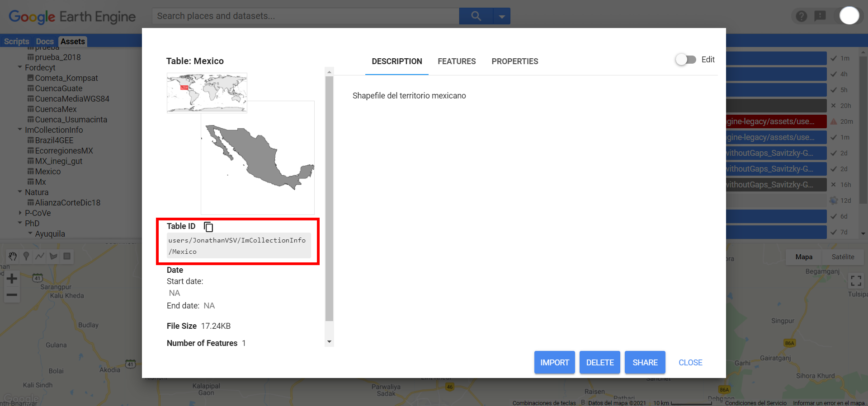The width and height of the screenshot is (868, 406).
Task: Open the help question mark icon
Action: click(802, 16)
